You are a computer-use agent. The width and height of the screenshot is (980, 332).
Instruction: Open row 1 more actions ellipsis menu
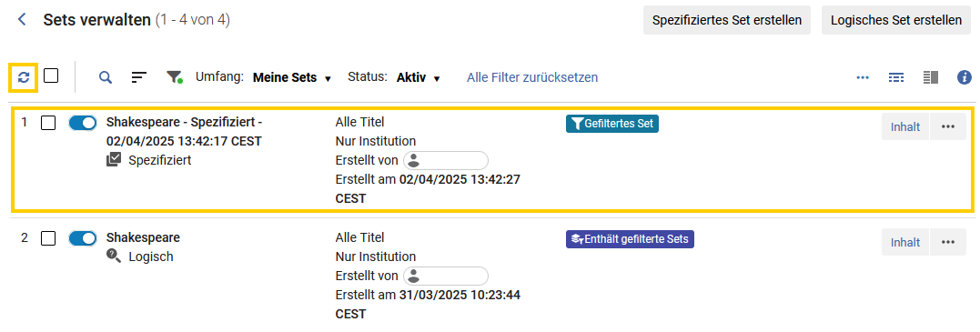(x=948, y=126)
